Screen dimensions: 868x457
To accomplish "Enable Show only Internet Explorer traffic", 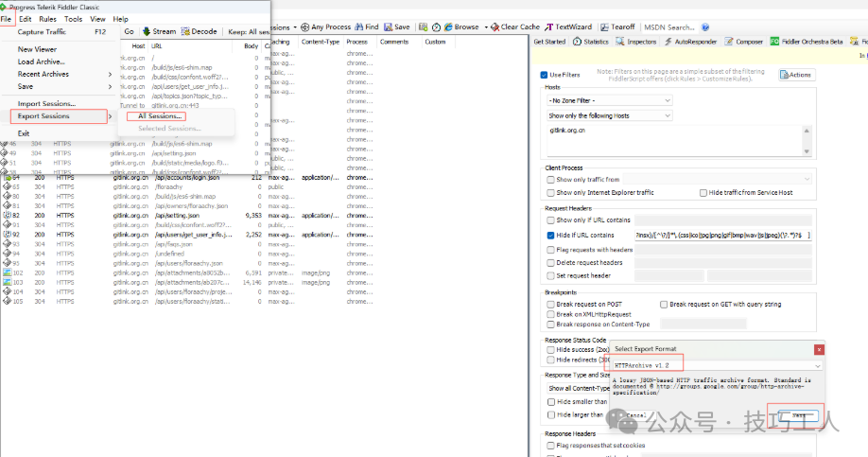I will tap(550, 193).
